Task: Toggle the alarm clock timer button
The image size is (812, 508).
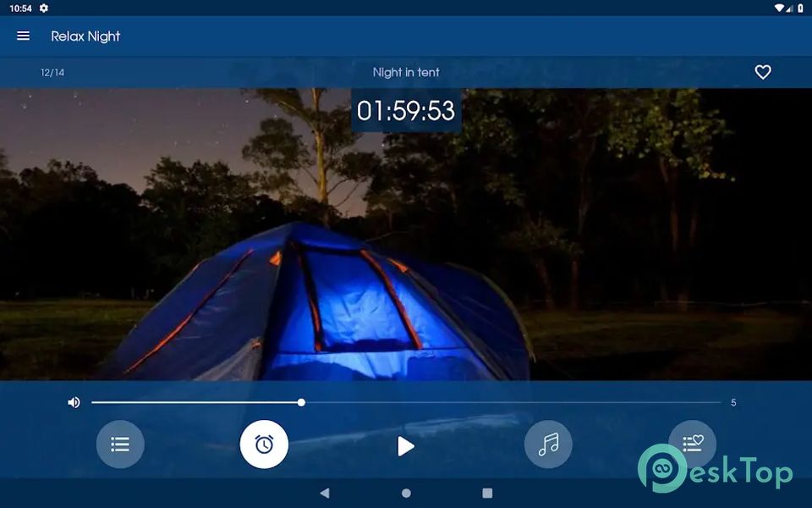Action: coord(264,444)
